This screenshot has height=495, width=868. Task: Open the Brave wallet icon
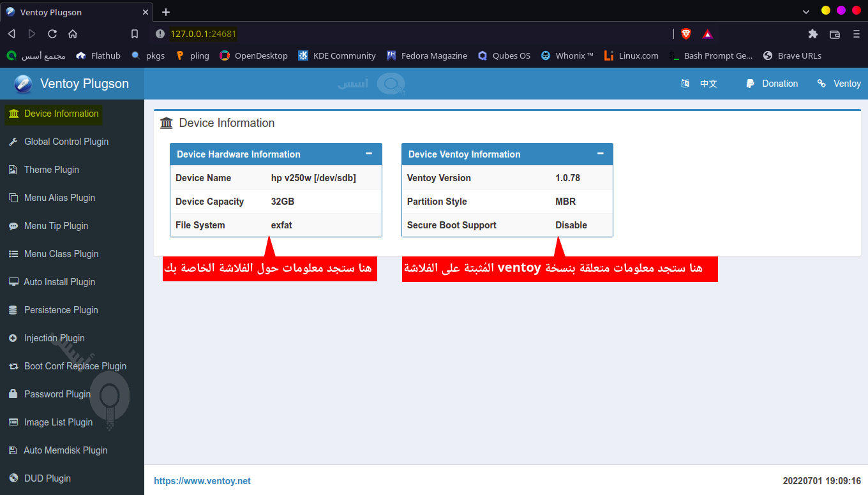834,34
